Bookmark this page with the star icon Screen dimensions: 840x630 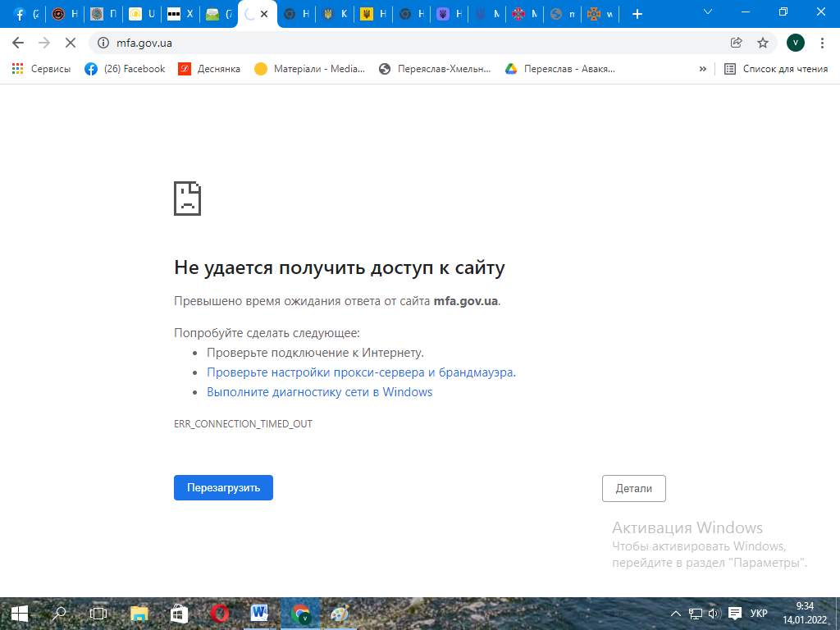pyautogui.click(x=762, y=43)
